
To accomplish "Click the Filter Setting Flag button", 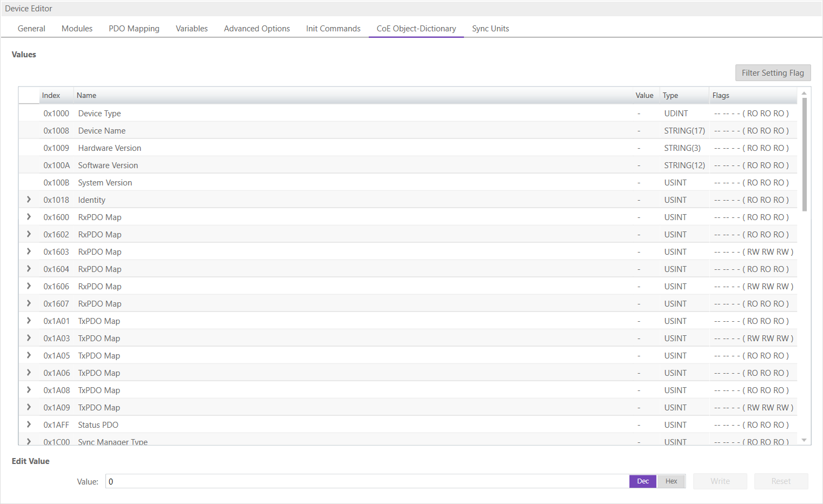I will click(772, 73).
